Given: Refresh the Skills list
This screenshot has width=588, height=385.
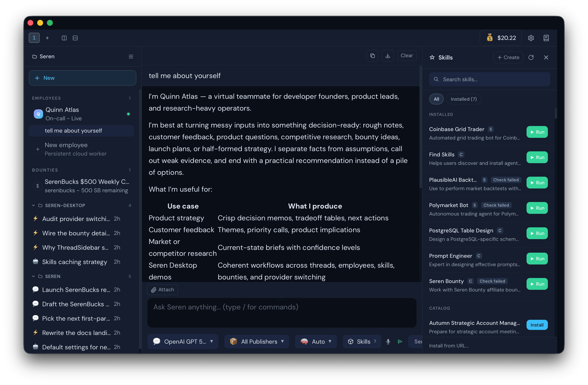Looking at the screenshot, I should tap(531, 57).
